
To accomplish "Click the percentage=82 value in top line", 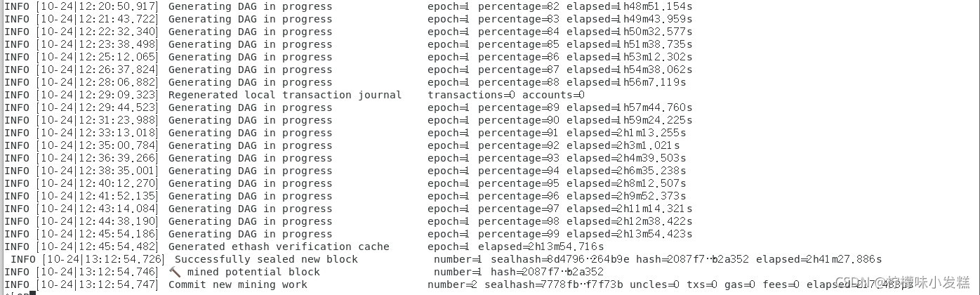I will pyautogui.click(x=519, y=6).
